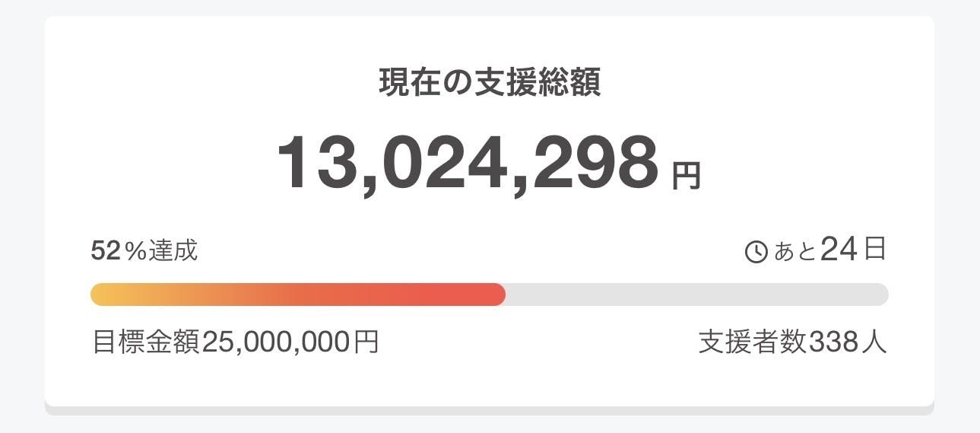Click the gray unfilled progress bar section
The height and width of the screenshot is (433, 980).
pos(696,295)
